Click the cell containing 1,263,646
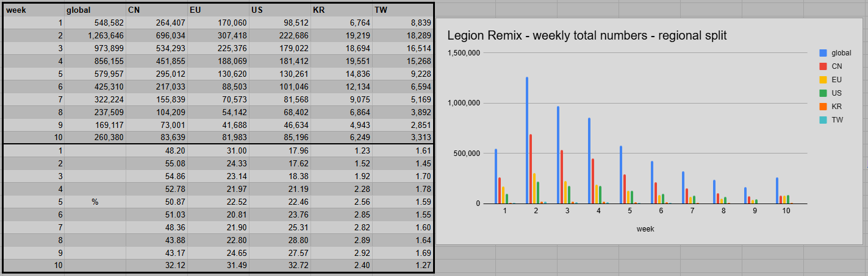 tap(95, 35)
